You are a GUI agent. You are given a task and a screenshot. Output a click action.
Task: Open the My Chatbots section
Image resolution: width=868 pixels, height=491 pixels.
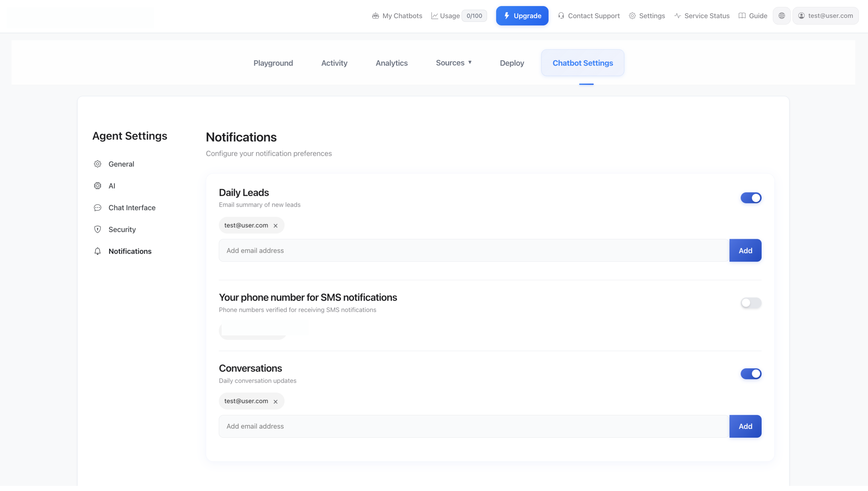pyautogui.click(x=397, y=15)
